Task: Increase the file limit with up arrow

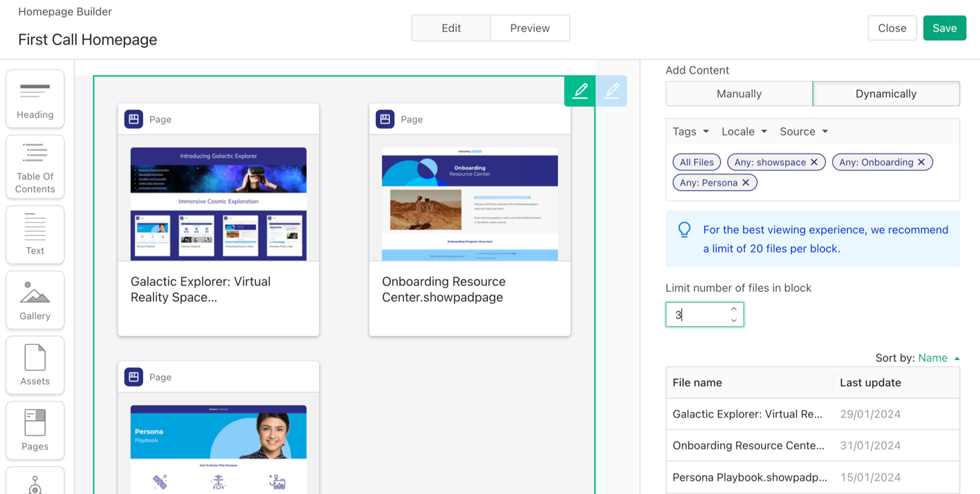Action: pos(734,308)
